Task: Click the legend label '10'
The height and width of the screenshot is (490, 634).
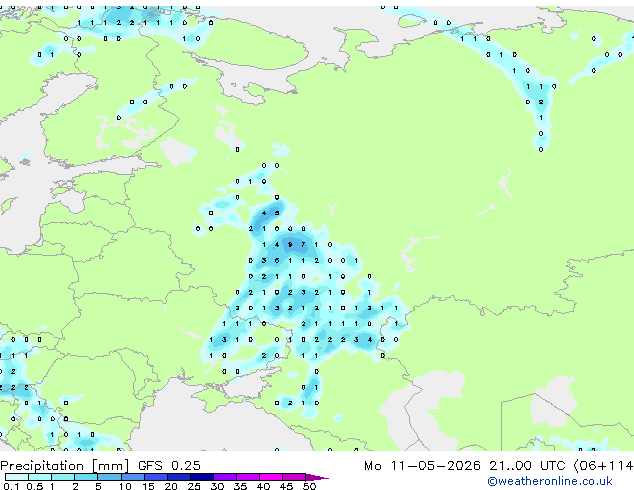Action: 125,486
